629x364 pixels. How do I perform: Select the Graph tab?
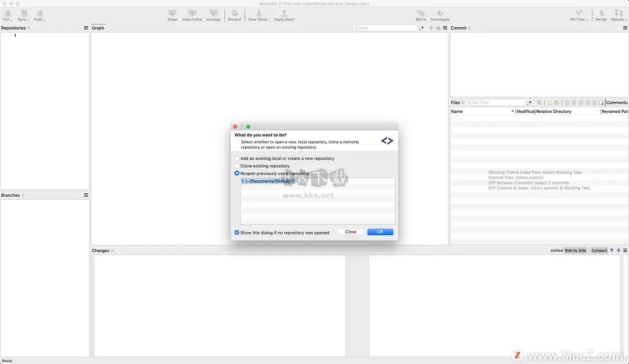click(x=98, y=28)
